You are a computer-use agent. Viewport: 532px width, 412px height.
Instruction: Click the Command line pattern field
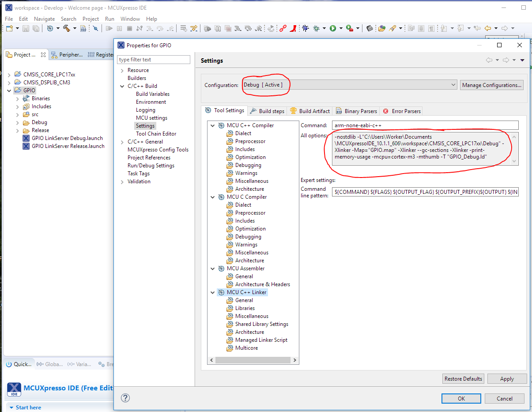point(425,192)
